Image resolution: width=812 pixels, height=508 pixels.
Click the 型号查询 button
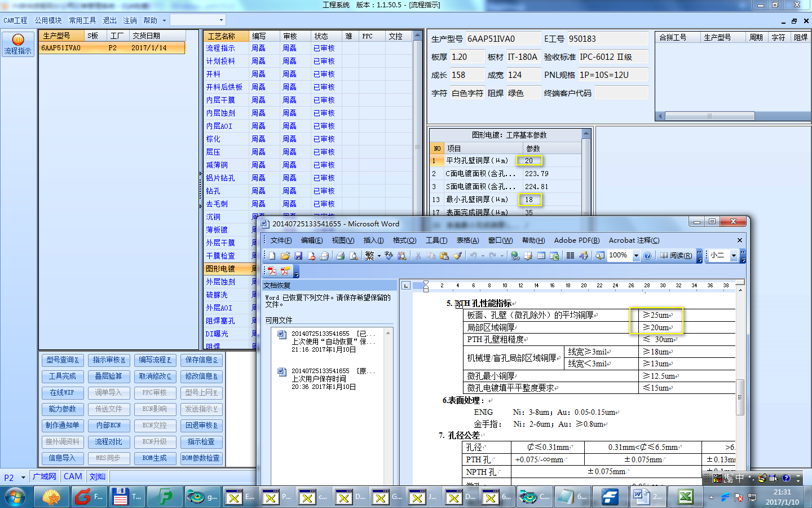63,360
